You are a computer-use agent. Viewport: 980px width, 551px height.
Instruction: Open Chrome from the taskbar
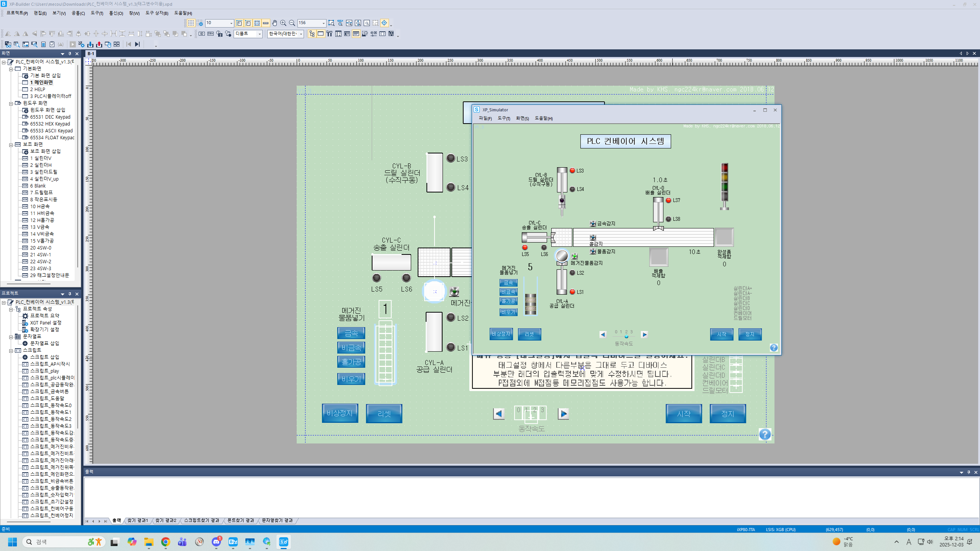(x=165, y=542)
